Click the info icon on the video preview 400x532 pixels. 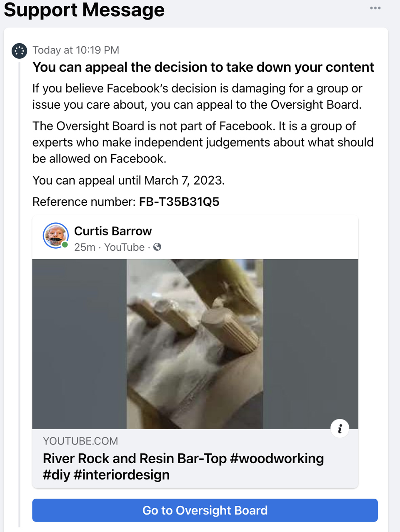[x=340, y=428]
